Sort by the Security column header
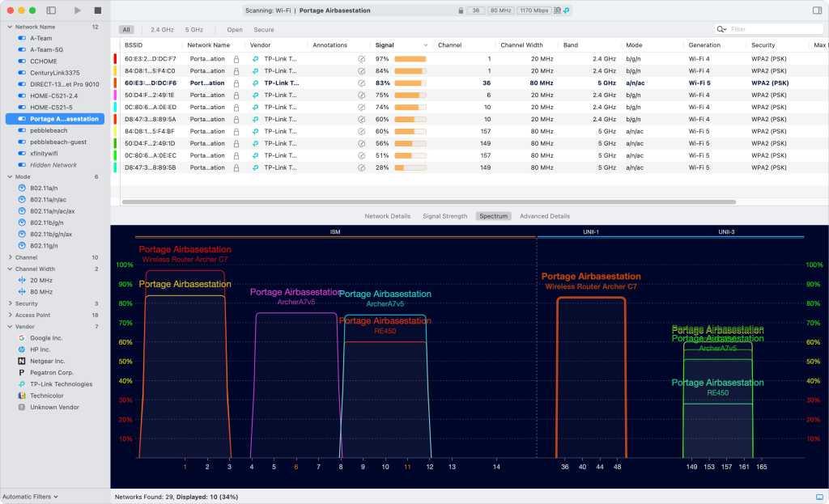Image resolution: width=829 pixels, height=504 pixels. coord(763,45)
